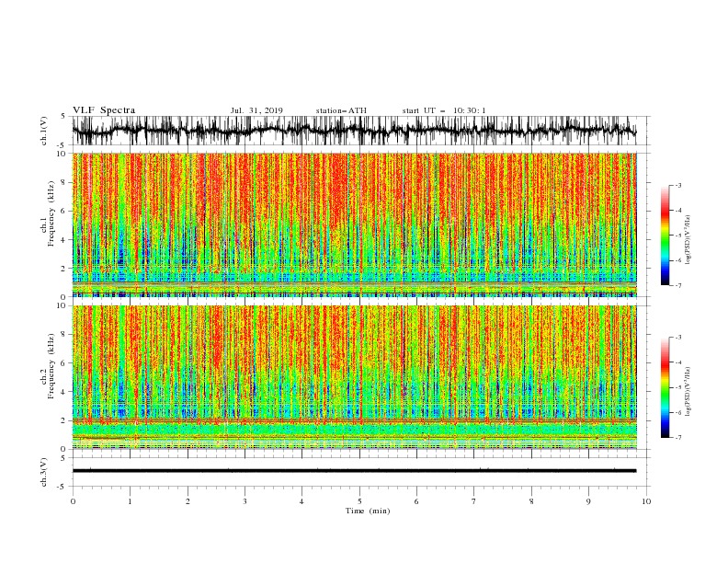Select the date text "Jul. 31, 2019"
Image resolution: width=728 pixels, height=563 pixels.
(x=256, y=110)
